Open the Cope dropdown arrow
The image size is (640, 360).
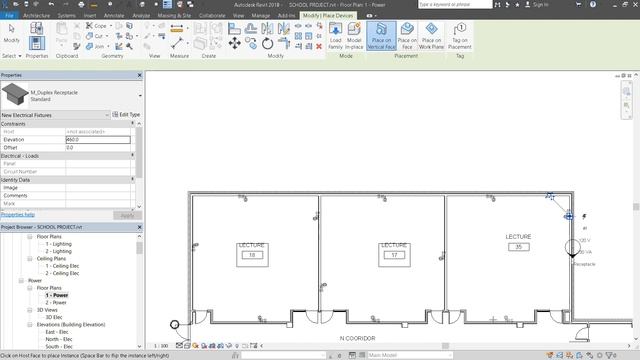(x=111, y=26)
